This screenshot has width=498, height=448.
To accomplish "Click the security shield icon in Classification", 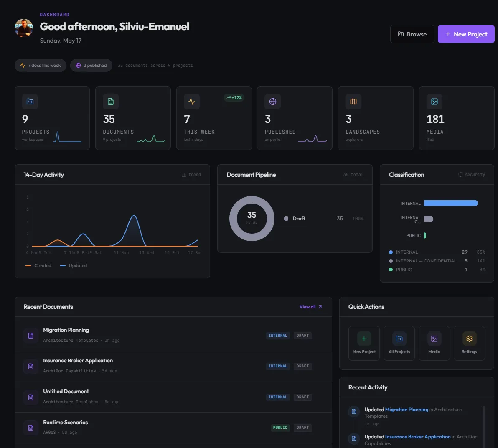I will pos(460,174).
